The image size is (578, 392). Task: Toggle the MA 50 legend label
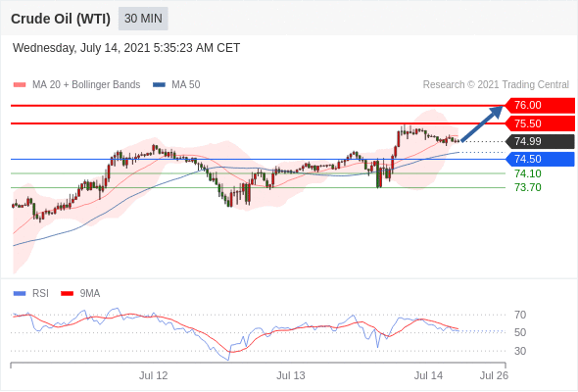[186, 85]
